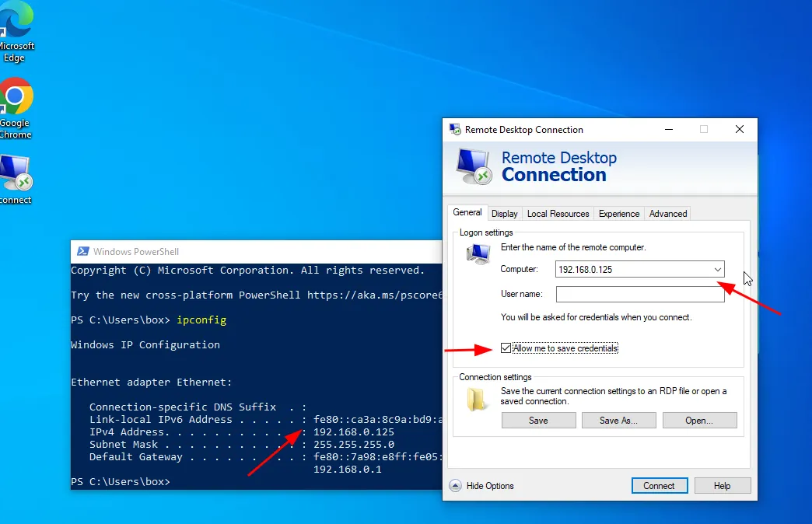Viewport: 812px width, 524px height.
Task: Switch to the Display tab
Action: pyautogui.click(x=504, y=214)
